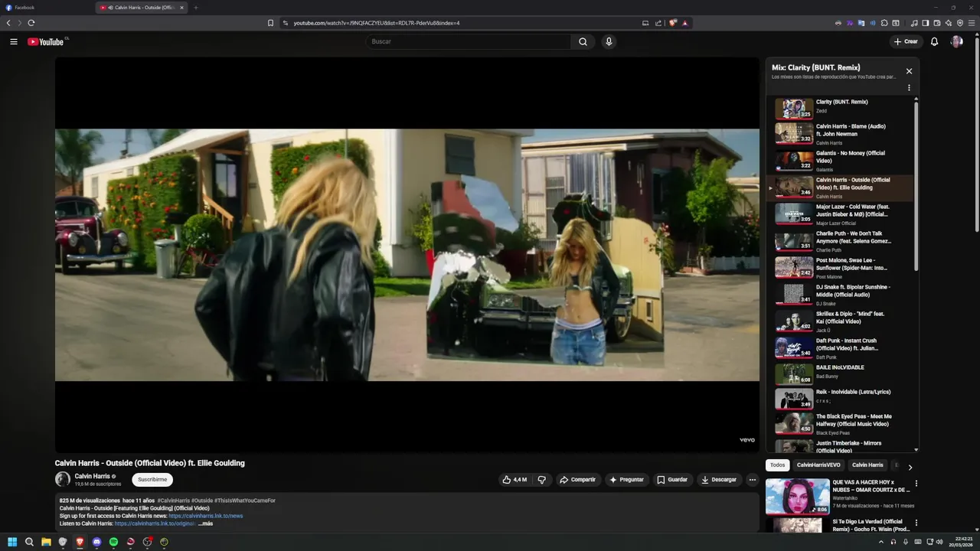Image resolution: width=980 pixels, height=551 pixels.
Task: Click the search magnifier button
Action: point(583,41)
